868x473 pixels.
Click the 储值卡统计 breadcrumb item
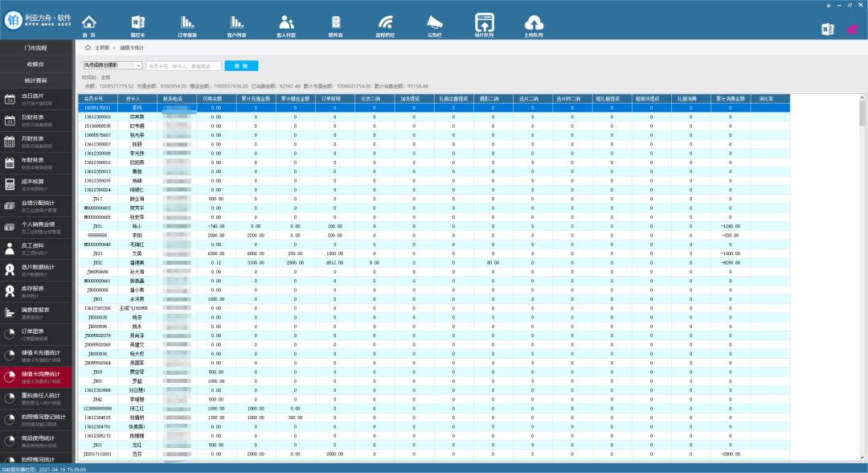pyautogui.click(x=132, y=48)
